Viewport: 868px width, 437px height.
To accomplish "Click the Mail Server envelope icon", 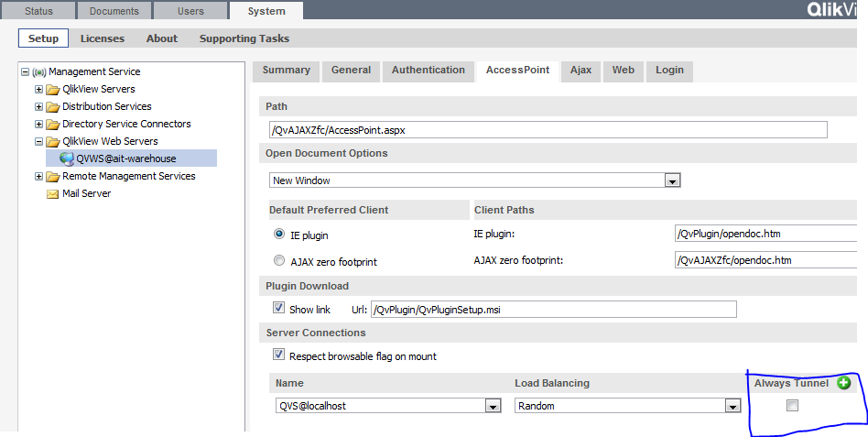I will [53, 193].
